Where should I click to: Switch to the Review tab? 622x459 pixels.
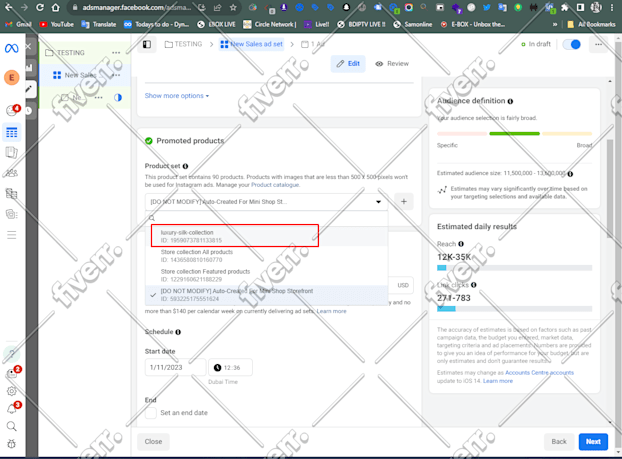[392, 63]
